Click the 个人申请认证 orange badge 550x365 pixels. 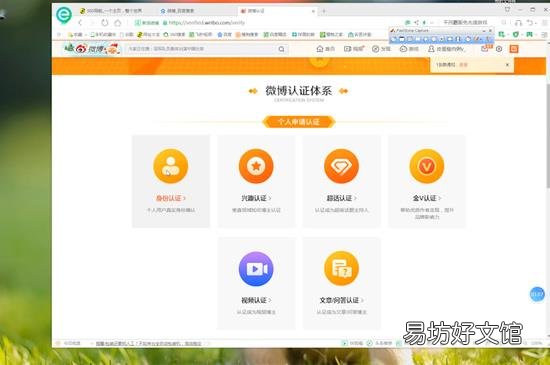click(x=299, y=122)
